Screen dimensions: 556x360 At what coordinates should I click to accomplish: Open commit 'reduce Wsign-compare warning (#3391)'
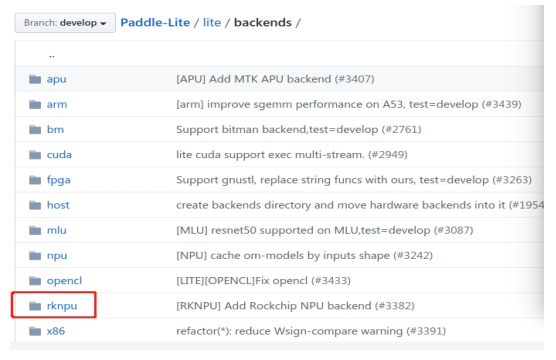click(x=311, y=331)
